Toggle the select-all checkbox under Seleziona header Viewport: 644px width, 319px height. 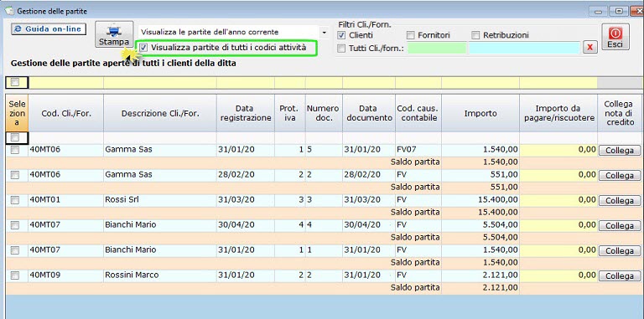pos(15,137)
